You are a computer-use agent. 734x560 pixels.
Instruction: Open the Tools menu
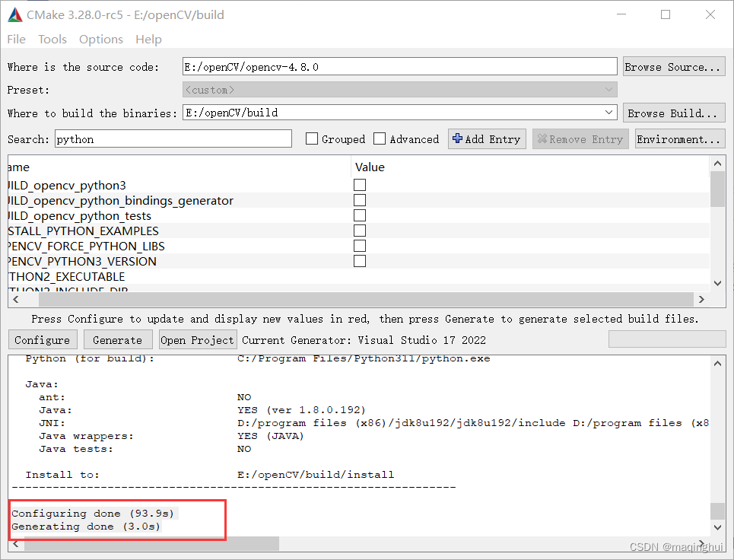(52, 39)
